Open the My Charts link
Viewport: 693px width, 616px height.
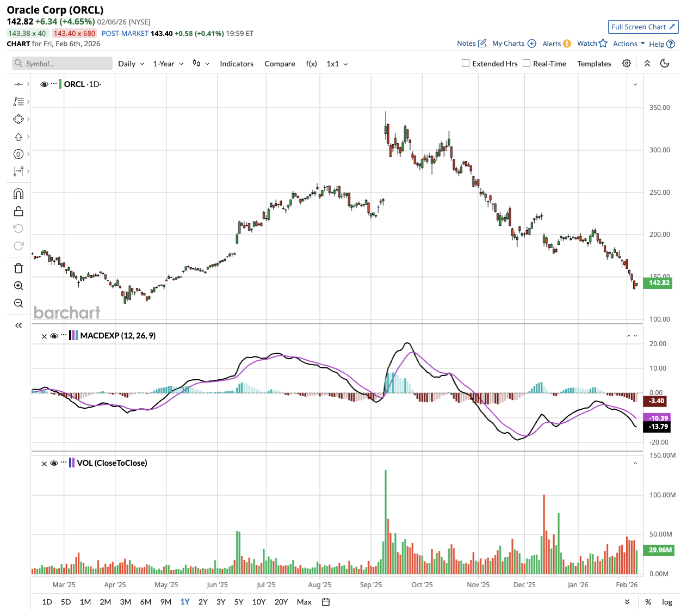tap(508, 44)
